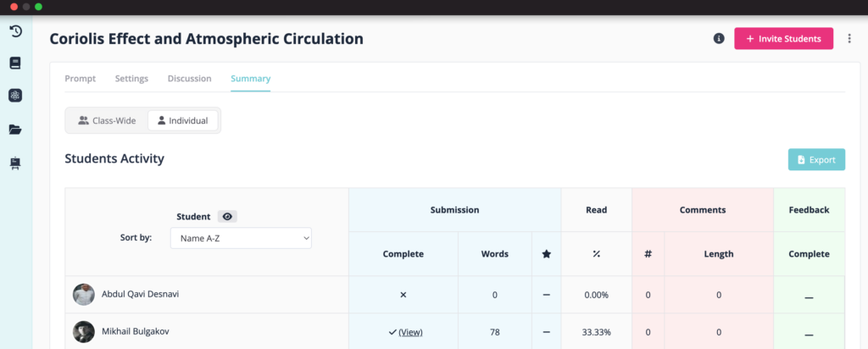
Task: View Mikhail Bulgakov's submission link
Action: 410,332
